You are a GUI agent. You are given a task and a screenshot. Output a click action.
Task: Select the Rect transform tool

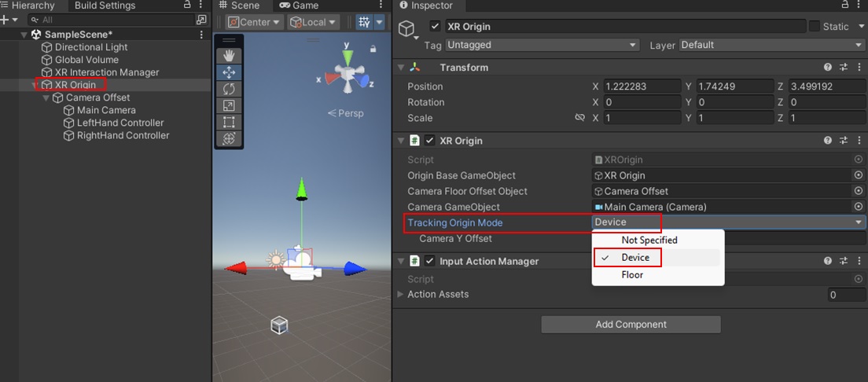pyautogui.click(x=229, y=122)
